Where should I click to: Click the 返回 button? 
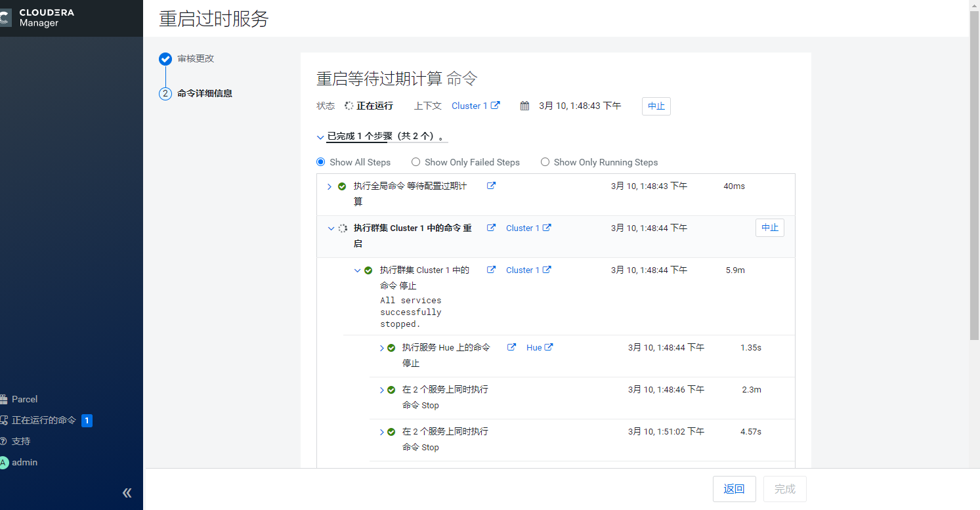[x=735, y=489]
